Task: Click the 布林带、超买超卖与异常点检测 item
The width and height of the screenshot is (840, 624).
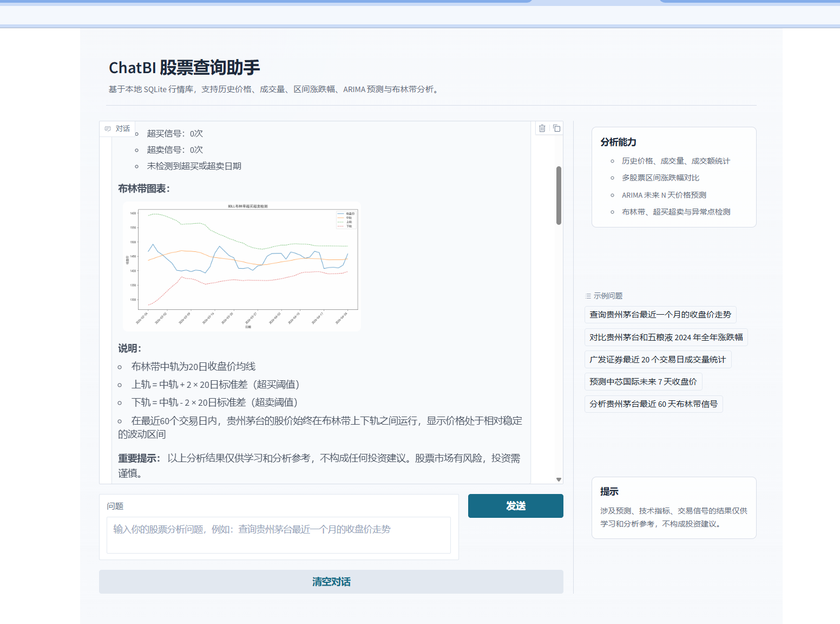Action: (676, 212)
